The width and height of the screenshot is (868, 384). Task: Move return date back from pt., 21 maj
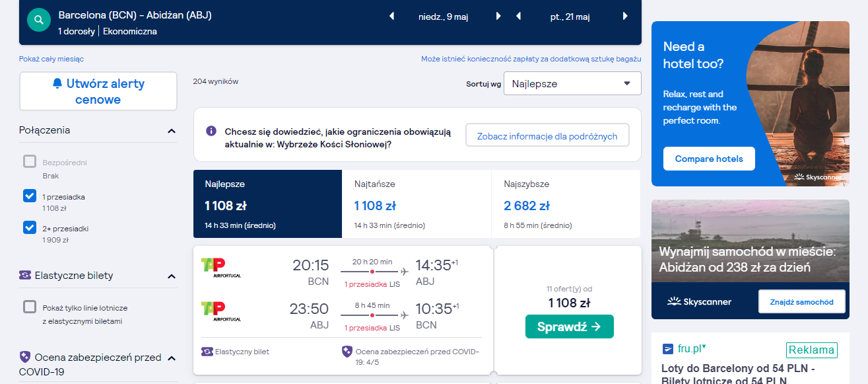click(x=518, y=17)
